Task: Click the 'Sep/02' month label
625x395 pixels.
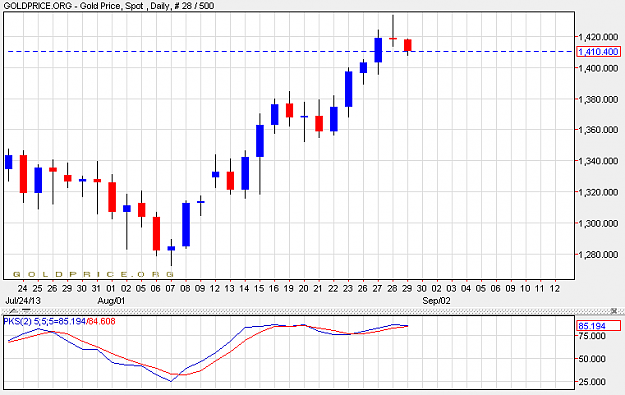Action: point(436,301)
